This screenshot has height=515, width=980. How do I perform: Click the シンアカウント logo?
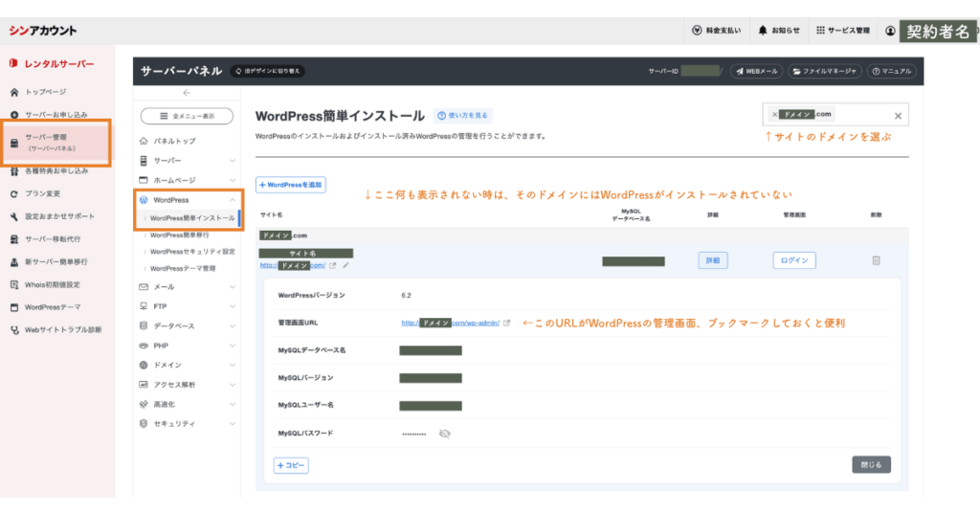[x=42, y=30]
